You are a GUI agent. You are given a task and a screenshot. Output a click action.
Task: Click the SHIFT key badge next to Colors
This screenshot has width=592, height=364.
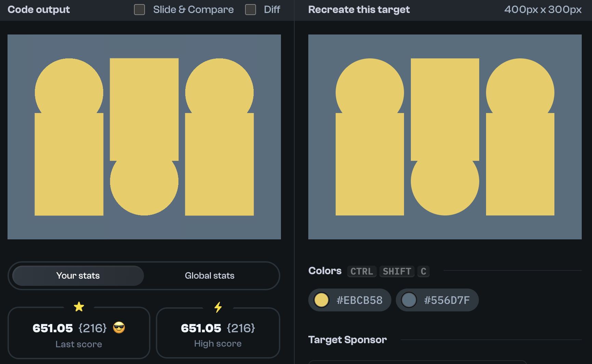pyautogui.click(x=397, y=271)
